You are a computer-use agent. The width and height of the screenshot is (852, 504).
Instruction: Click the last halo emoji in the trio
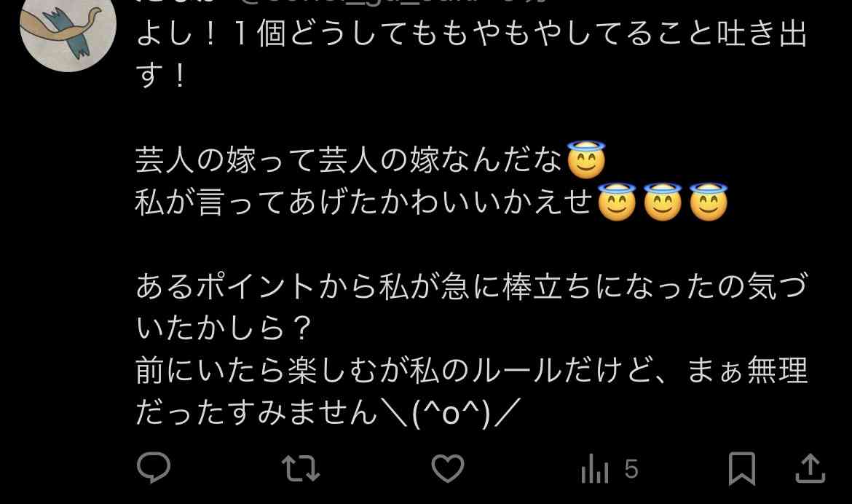pos(708,202)
